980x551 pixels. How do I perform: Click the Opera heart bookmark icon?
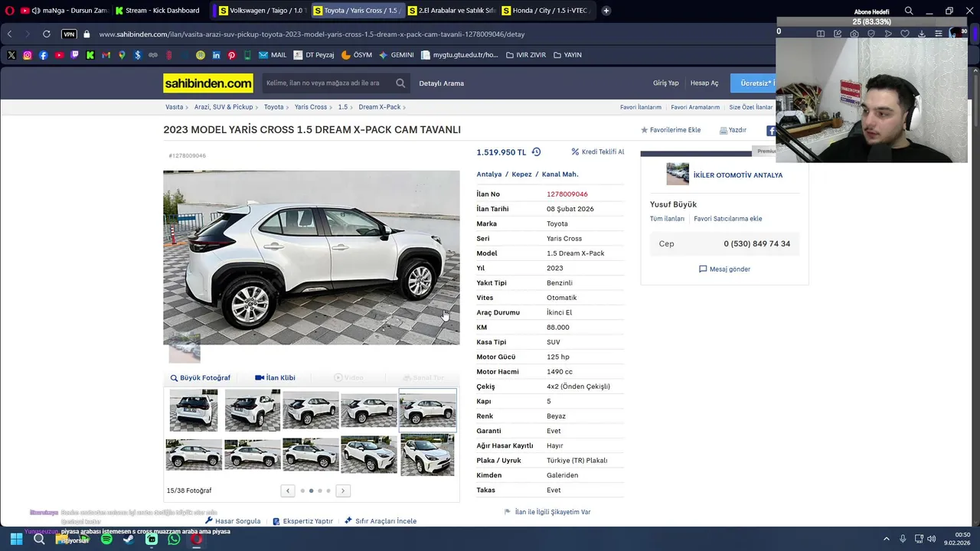coord(905,34)
